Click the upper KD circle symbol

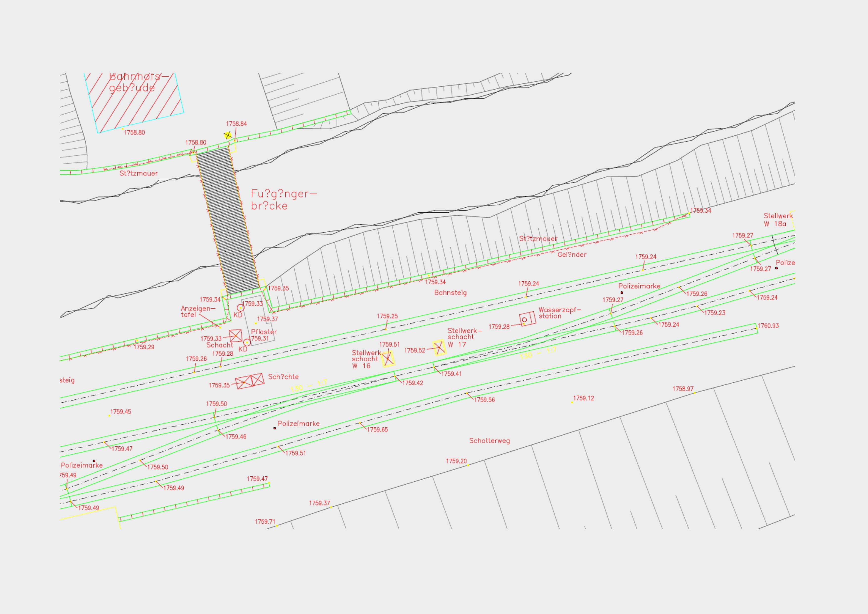pos(241,308)
